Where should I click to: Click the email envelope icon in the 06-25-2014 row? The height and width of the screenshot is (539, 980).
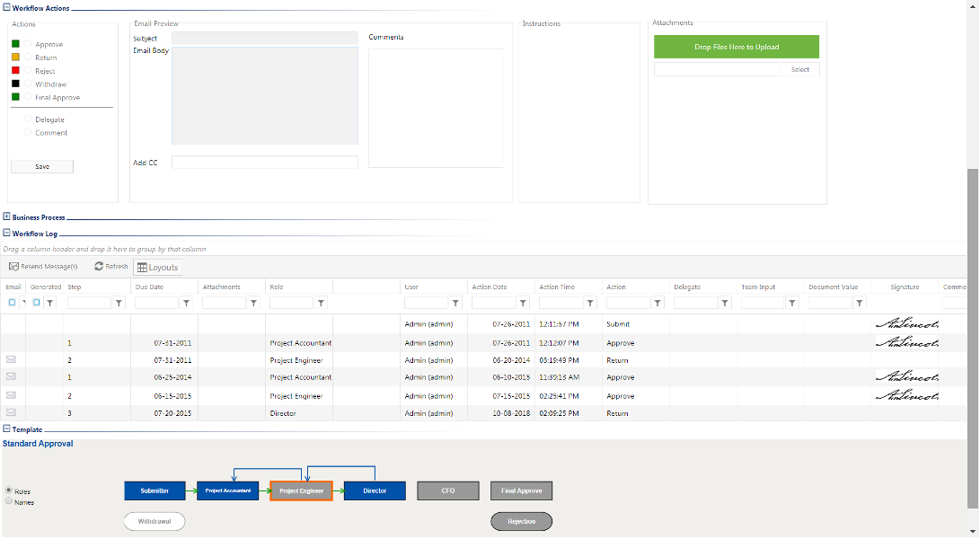point(12,376)
